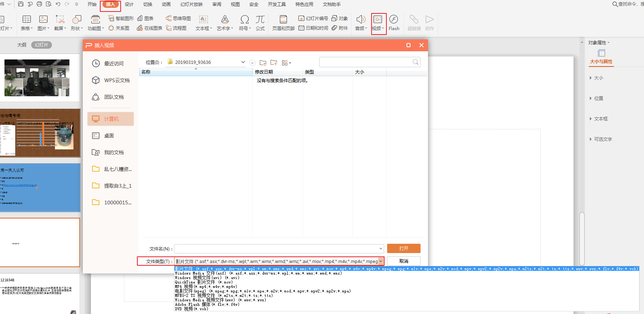644x314 pixels.
Task: Expand the Size (大小) property section
Action: (596, 78)
